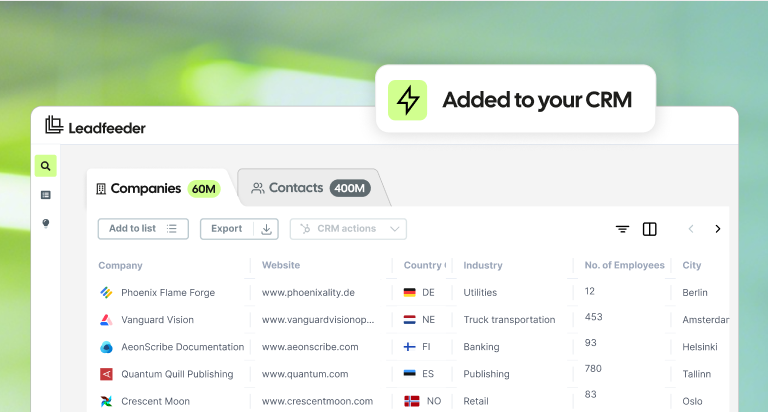Click the Add to list button
The height and width of the screenshot is (412, 768).
[x=143, y=229]
